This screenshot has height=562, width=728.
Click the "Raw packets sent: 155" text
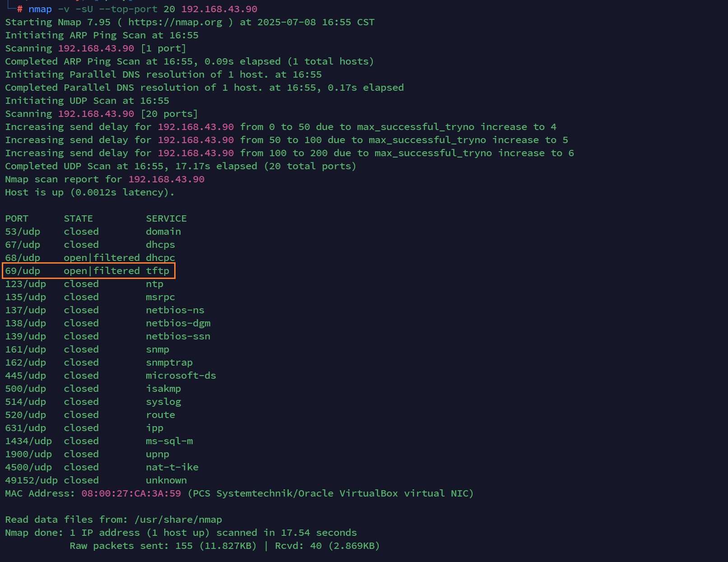131,546
